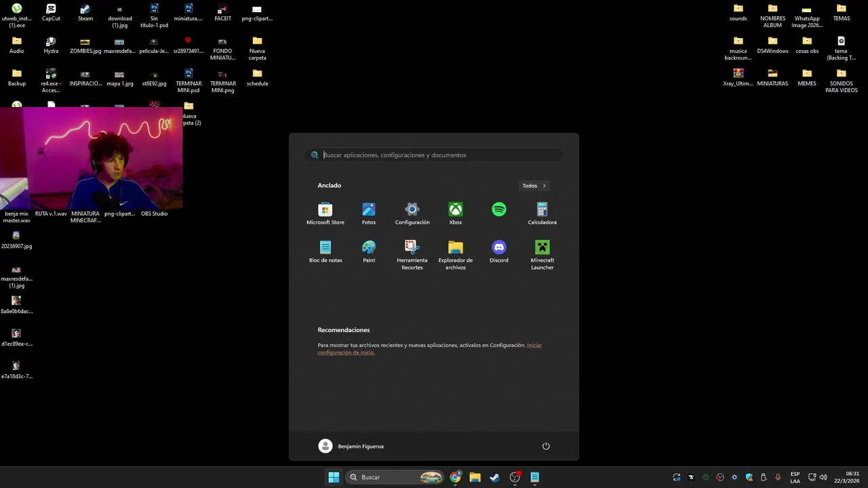Start Herramienta Recortes
868x488 pixels.
click(x=412, y=255)
